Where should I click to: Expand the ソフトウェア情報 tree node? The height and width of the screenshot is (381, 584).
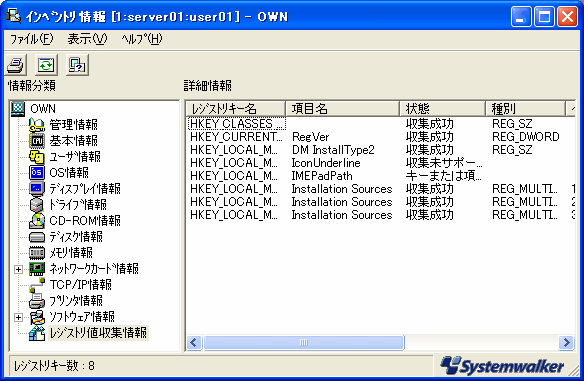18,317
